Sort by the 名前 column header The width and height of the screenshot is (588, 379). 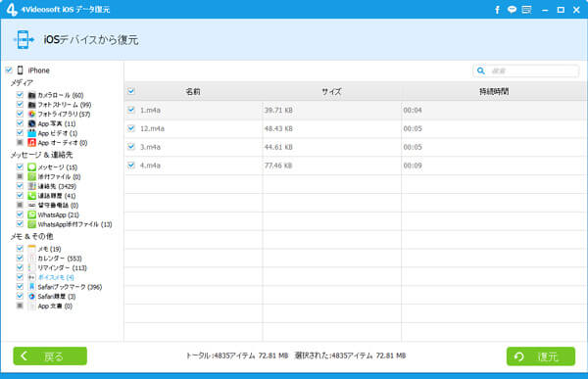coord(193,91)
